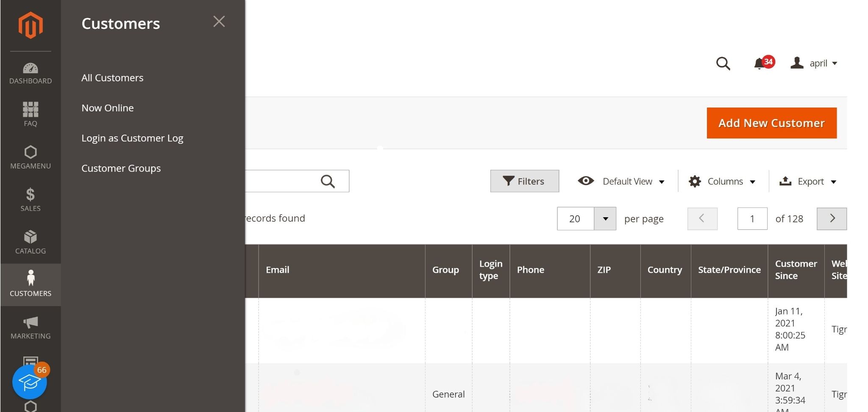868x412 pixels.
Task: Click the Add New Customer button
Action: (x=771, y=123)
